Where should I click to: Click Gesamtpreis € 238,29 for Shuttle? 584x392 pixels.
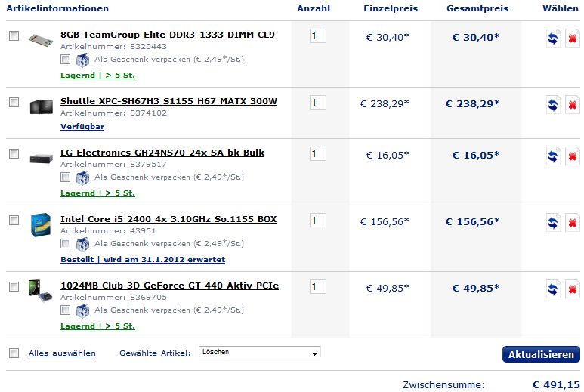tap(472, 104)
